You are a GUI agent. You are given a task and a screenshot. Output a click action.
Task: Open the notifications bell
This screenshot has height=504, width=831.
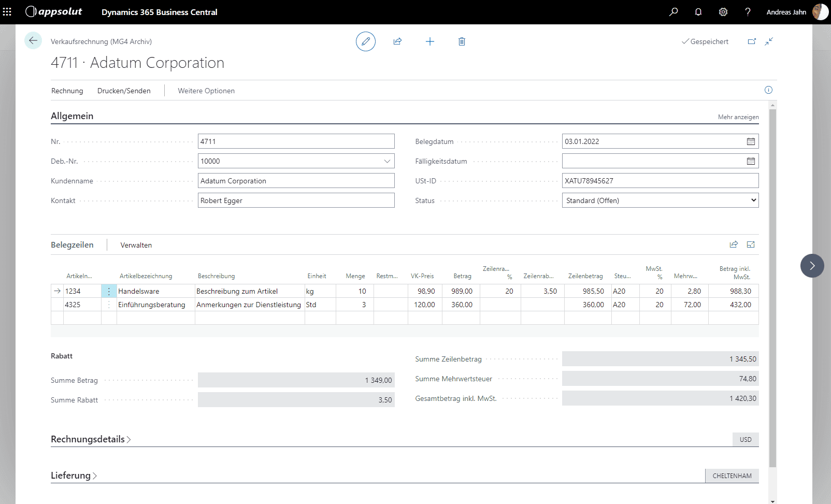[x=698, y=12]
